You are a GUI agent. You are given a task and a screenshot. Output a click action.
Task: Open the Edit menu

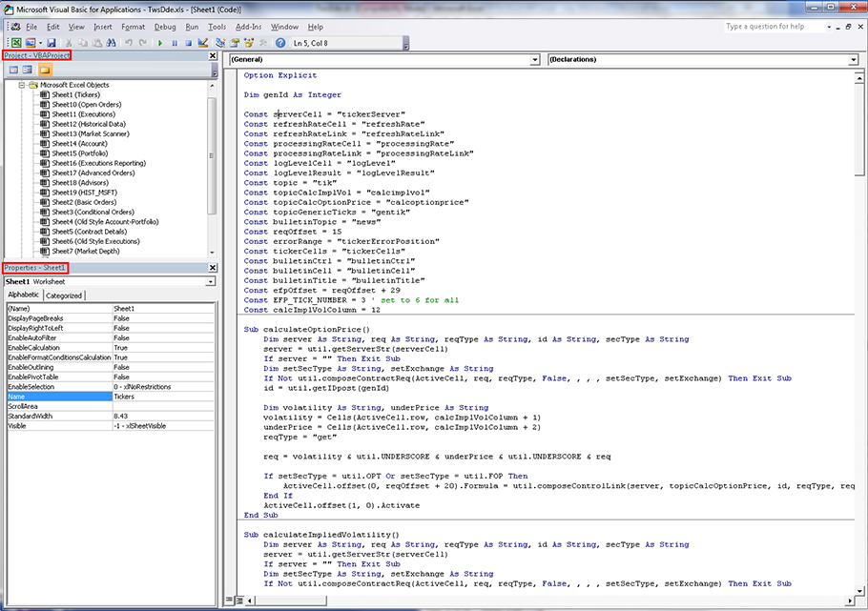(x=53, y=27)
